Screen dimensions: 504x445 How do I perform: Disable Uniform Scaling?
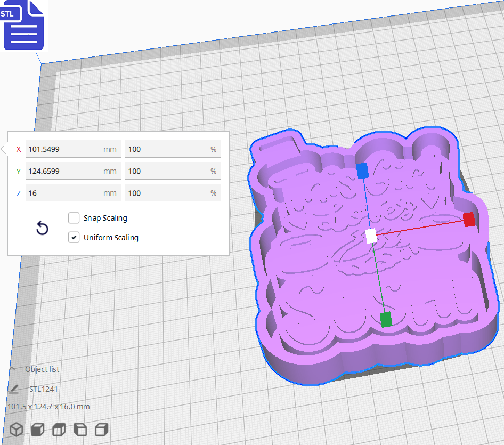pos(74,237)
